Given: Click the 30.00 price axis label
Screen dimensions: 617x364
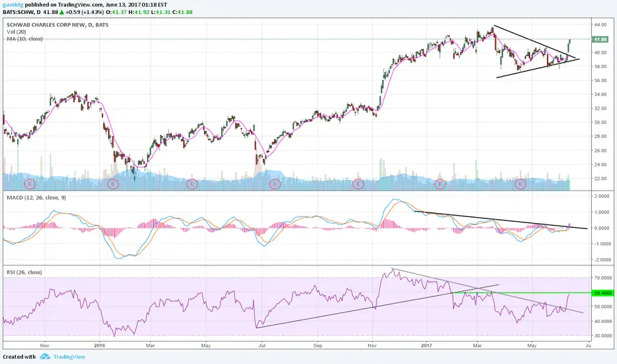Looking at the screenshot, I should [600, 122].
